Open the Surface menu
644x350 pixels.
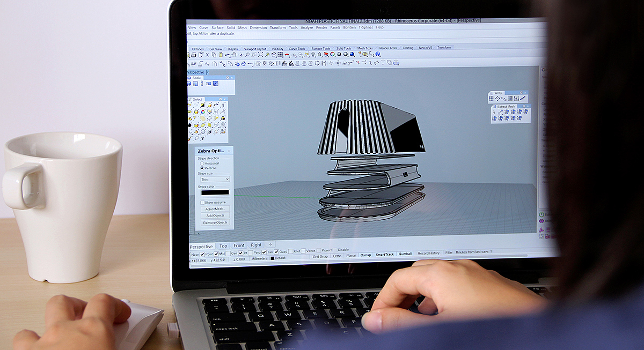coord(217,28)
